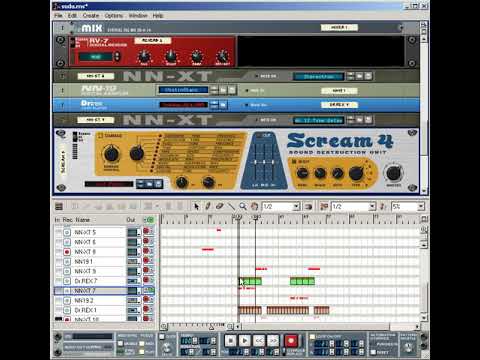
Task: Open the snap value 1/2 dropdown
Action: point(296,207)
